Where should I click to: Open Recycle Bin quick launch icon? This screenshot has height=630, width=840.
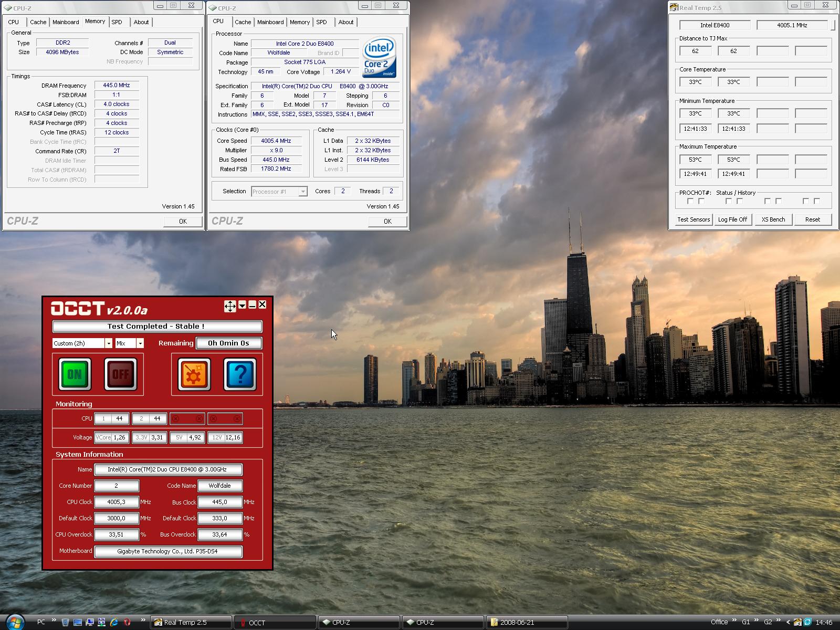point(65,622)
